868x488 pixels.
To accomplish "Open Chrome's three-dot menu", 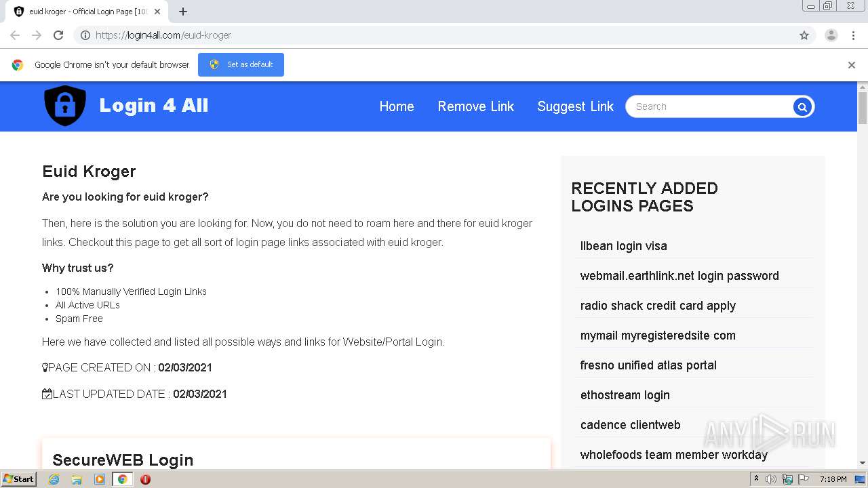I will coord(853,35).
